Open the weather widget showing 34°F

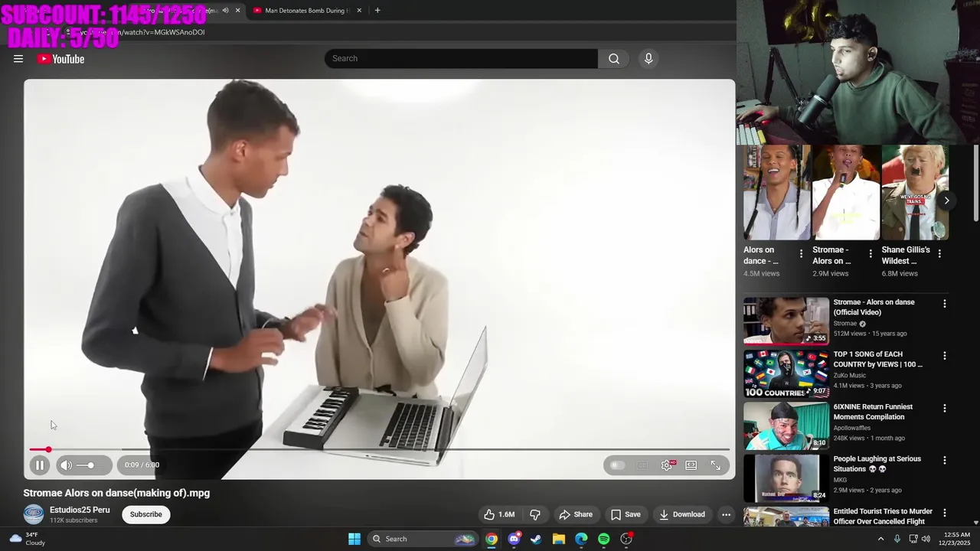[27, 539]
